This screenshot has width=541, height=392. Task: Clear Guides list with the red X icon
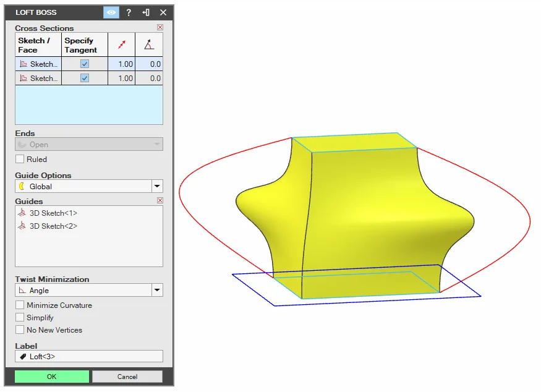tap(160, 200)
